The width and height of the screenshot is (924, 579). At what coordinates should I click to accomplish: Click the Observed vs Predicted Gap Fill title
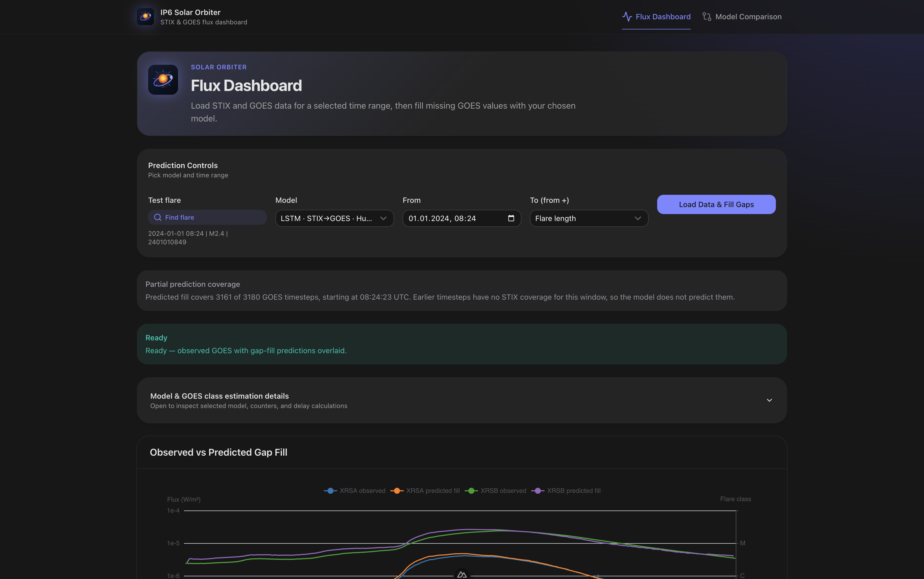(x=218, y=452)
